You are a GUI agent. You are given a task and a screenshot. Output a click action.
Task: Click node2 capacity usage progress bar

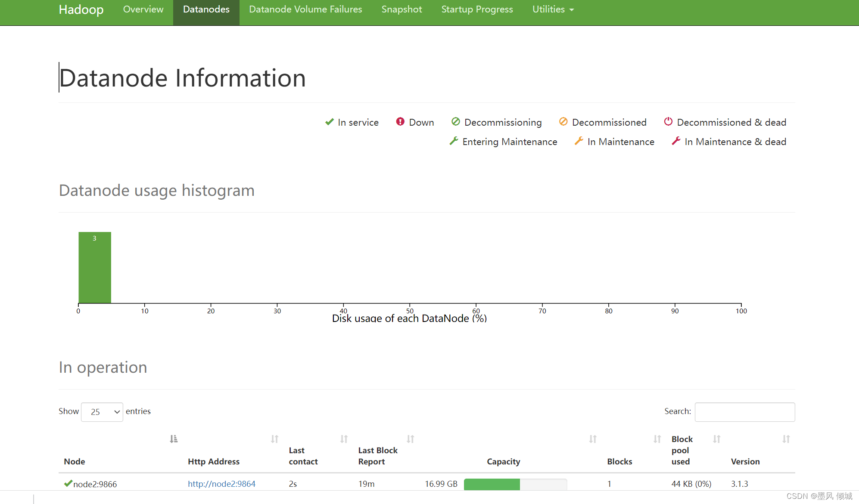(x=515, y=484)
